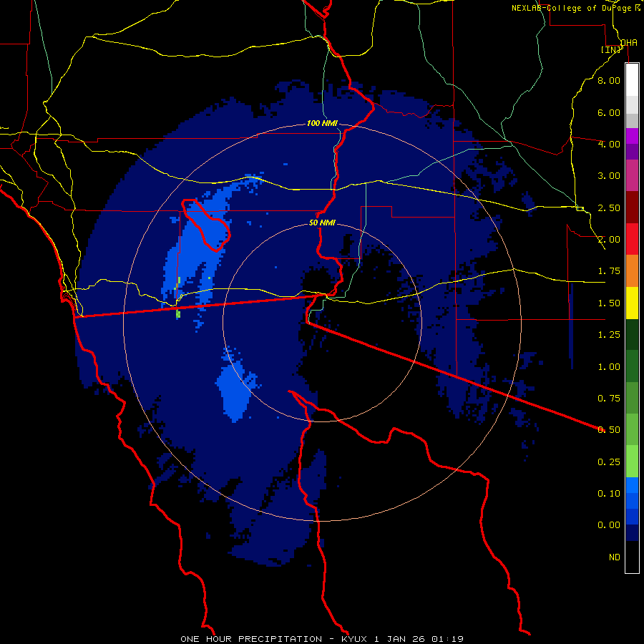Click the black ND swatch in legend

click(x=632, y=557)
